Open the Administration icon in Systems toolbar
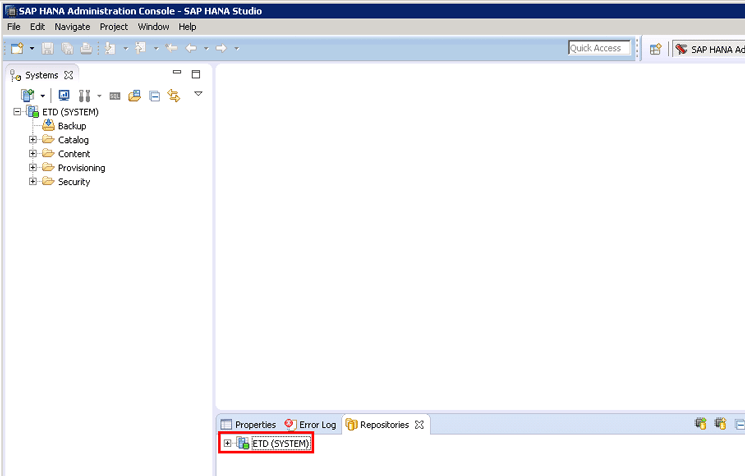This screenshot has width=745, height=476. click(x=64, y=96)
